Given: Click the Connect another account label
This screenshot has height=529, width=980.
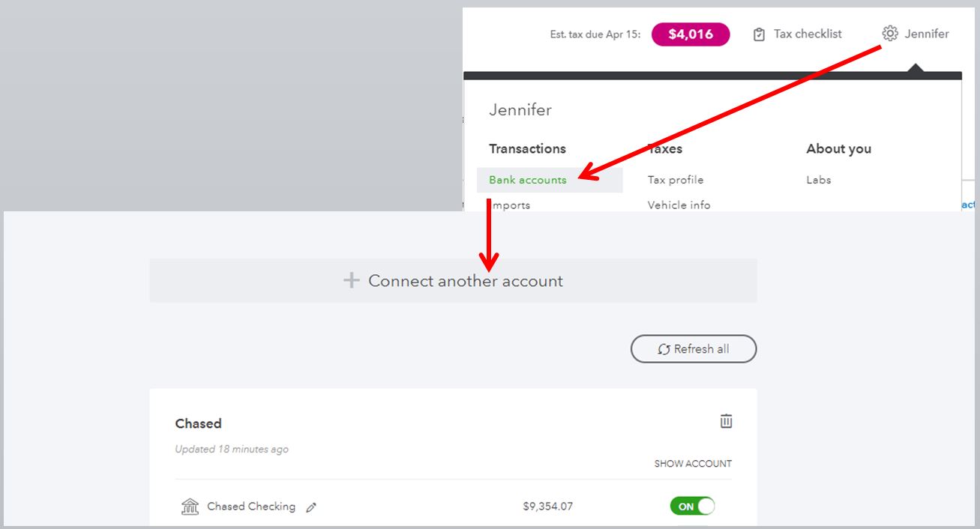Looking at the screenshot, I should pyautogui.click(x=465, y=281).
